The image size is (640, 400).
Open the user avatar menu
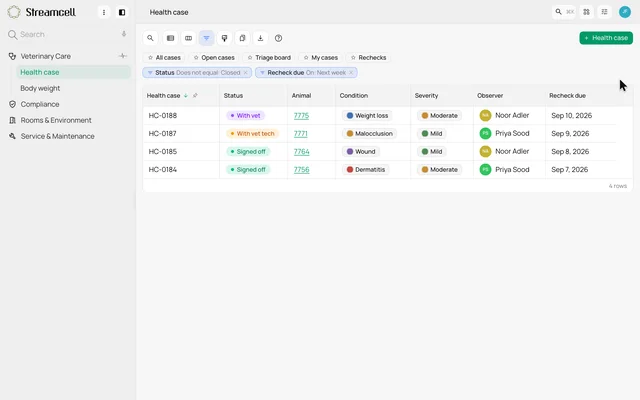[x=624, y=12]
